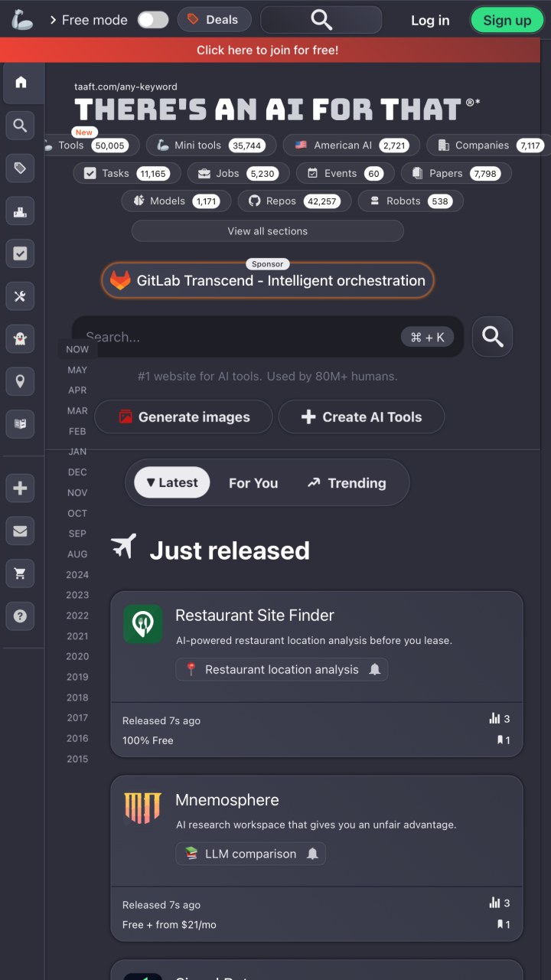Click the Mnemosphere logo thumbnail
The height and width of the screenshot is (980, 551).
point(143,808)
